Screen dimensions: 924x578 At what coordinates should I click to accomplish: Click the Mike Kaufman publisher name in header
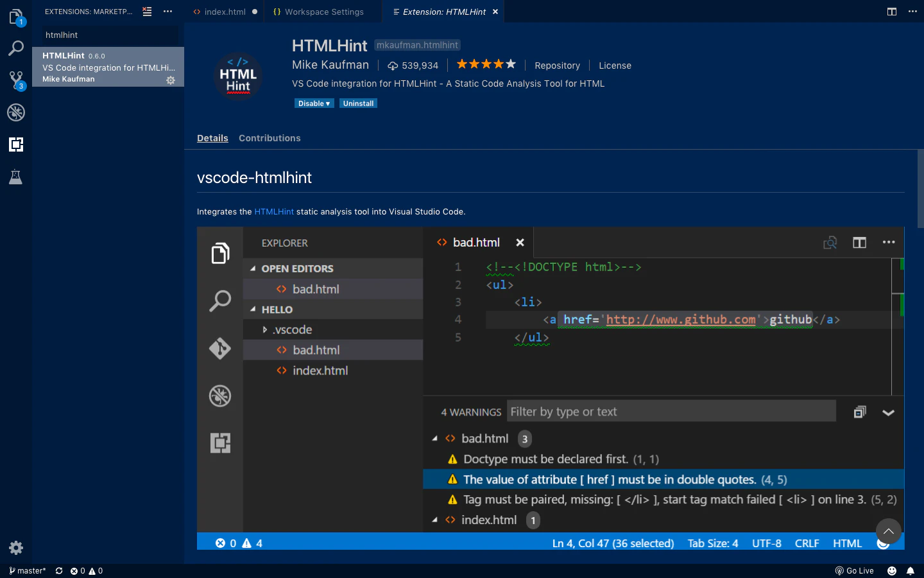(330, 65)
